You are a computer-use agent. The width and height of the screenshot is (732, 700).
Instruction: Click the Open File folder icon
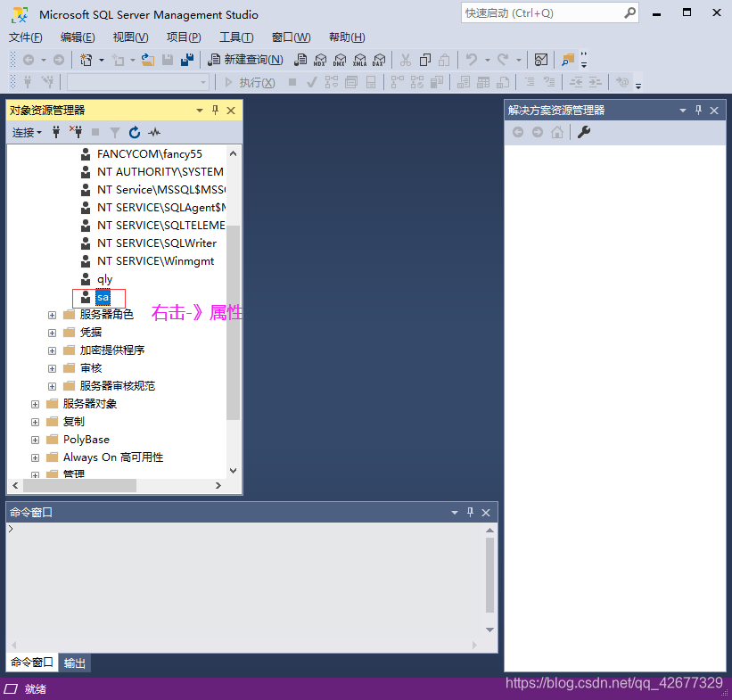tap(148, 60)
